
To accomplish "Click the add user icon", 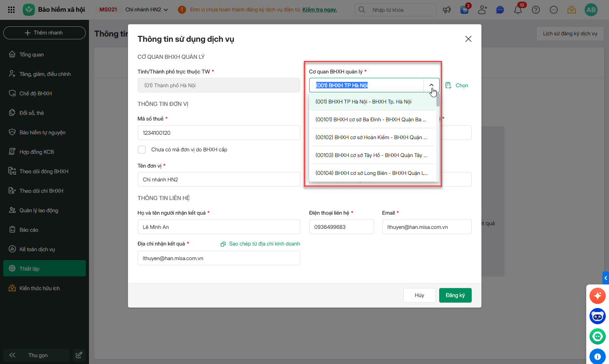I will click(482, 10).
